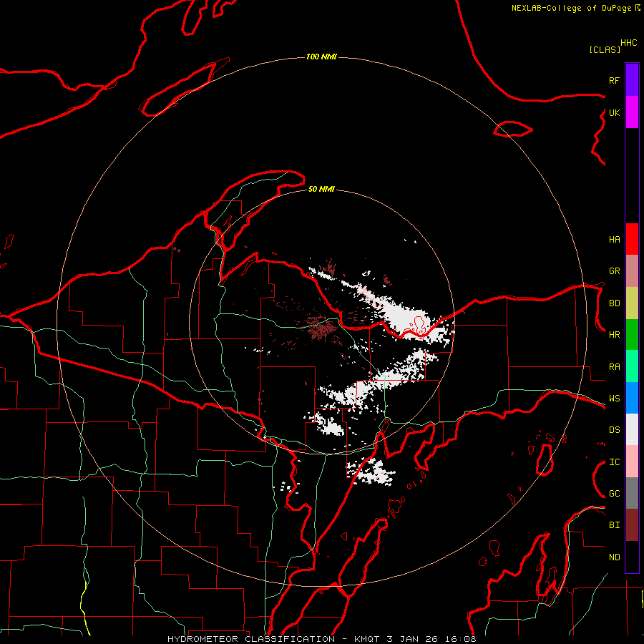This screenshot has height=644, width=644.
Task: Click the HYDROMETEOR CLASSIFICATION caption text
Action: click(251, 639)
